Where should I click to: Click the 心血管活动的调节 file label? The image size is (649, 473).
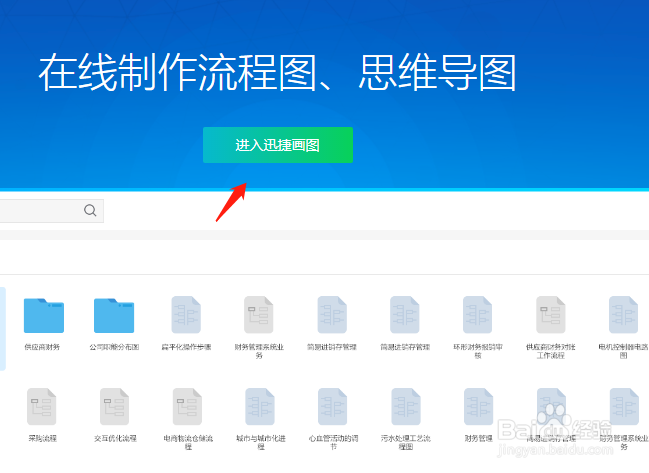pyautogui.click(x=334, y=442)
